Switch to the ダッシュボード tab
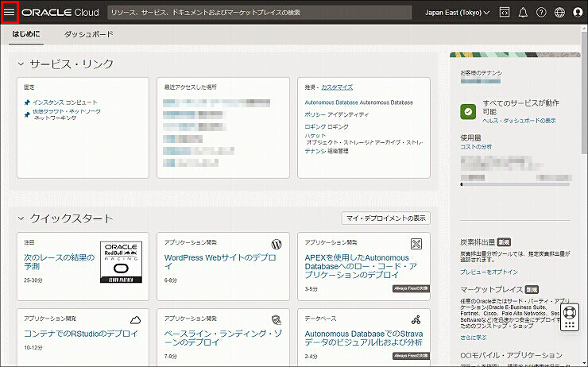This screenshot has width=588, height=367. 89,34
